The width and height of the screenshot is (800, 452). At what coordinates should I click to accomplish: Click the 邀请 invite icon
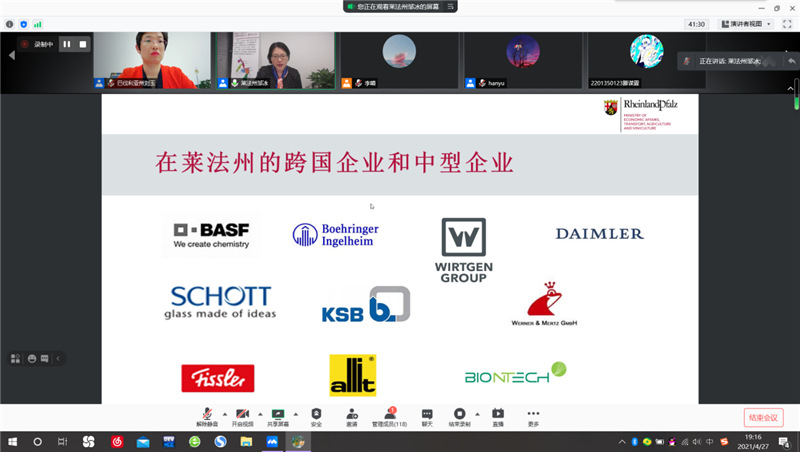coord(352,413)
